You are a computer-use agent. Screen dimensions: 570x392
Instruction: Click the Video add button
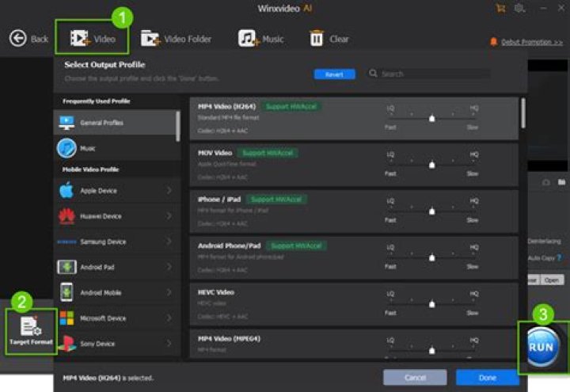click(92, 38)
